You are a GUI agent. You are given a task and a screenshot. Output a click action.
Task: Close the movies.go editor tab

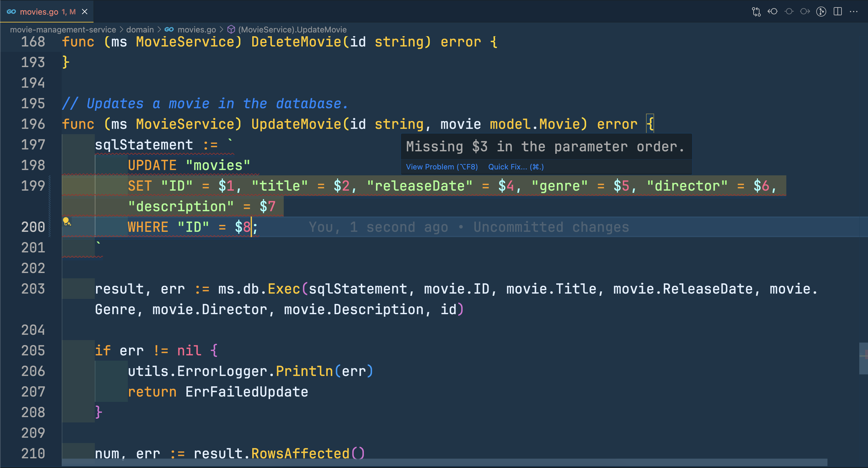[85, 12]
